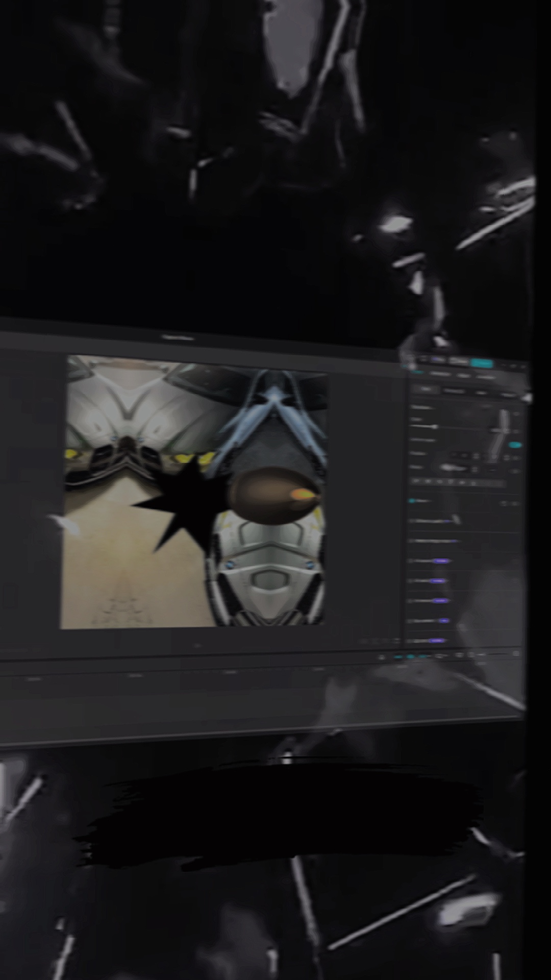This screenshot has width=551, height=980.
Task: Click the first icon in alignment row
Action: (x=416, y=481)
